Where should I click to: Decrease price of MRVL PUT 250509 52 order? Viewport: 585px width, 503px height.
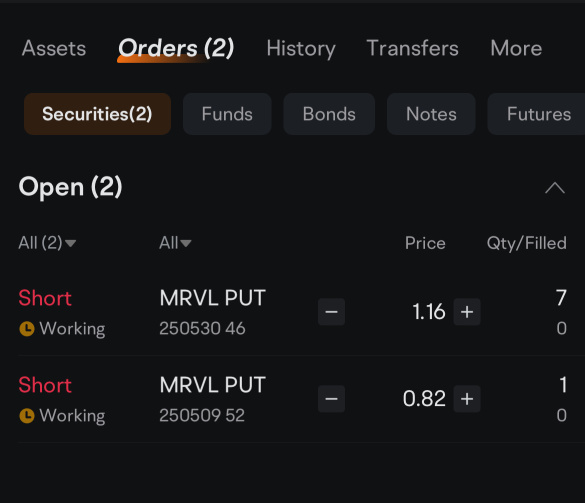pyautogui.click(x=331, y=399)
